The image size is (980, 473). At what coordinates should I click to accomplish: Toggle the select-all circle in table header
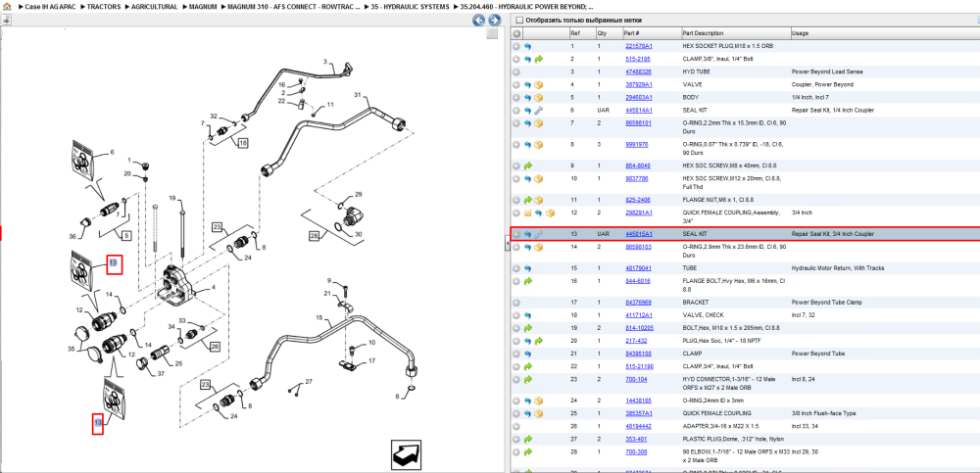click(516, 33)
